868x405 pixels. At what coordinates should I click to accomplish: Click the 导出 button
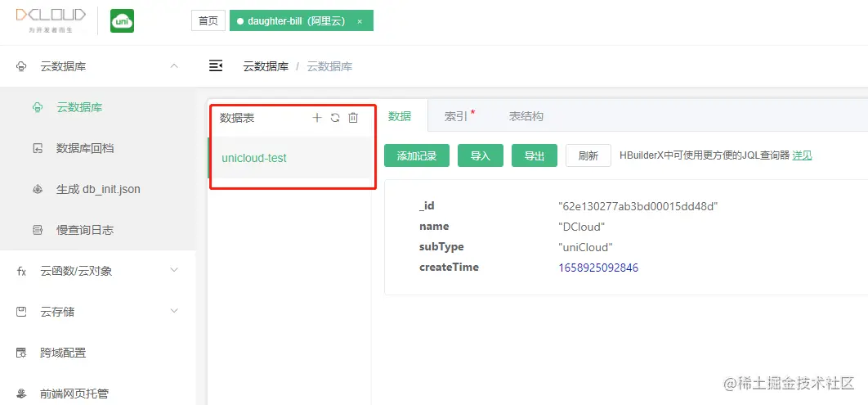[535, 155]
